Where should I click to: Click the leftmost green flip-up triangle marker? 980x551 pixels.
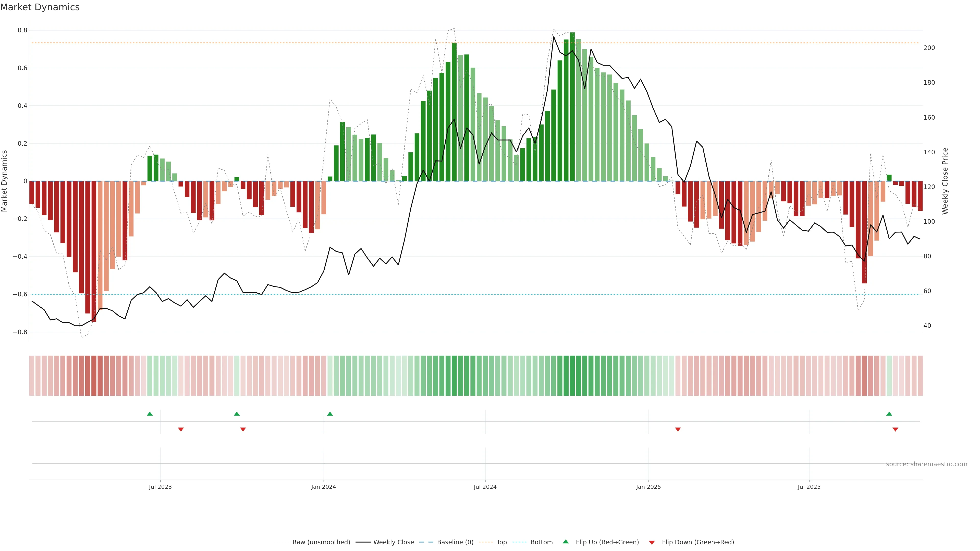point(150,414)
